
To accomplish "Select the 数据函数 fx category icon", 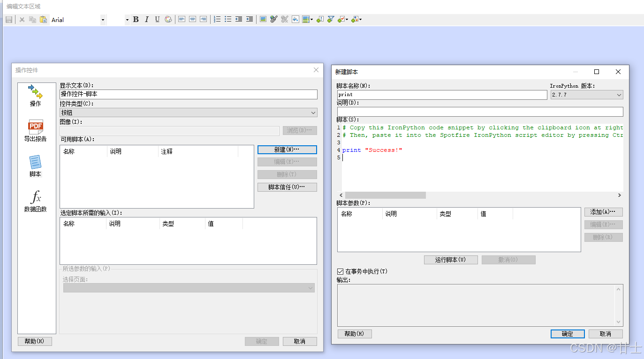I will click(x=36, y=202).
